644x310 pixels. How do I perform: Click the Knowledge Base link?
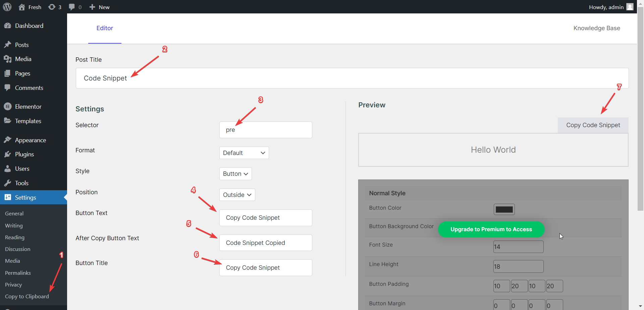pos(596,28)
